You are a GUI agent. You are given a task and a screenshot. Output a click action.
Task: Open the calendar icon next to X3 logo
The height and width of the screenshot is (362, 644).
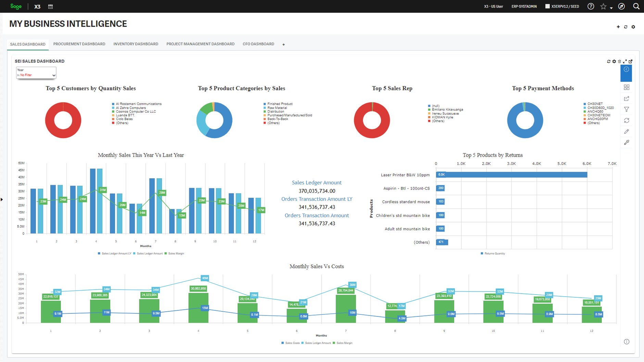(x=51, y=6)
